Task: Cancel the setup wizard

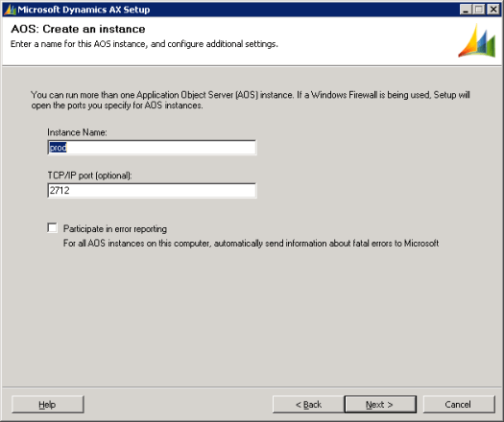Action: click(459, 405)
